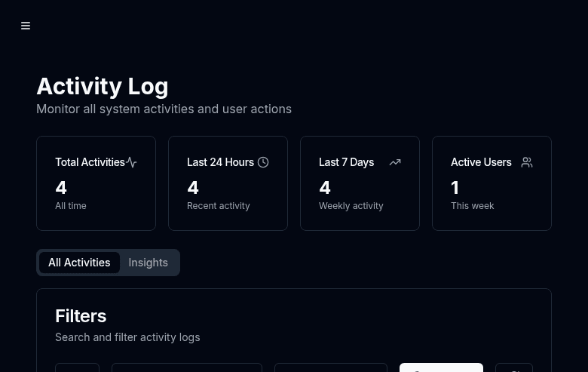This screenshot has width=588, height=372.
Task: Click the trending arrow icon in Last 7 Days
Action: (395, 162)
